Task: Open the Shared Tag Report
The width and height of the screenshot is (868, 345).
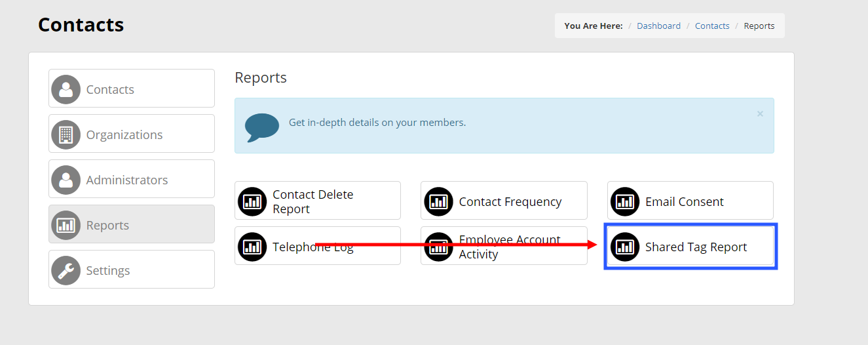Action: (690, 247)
